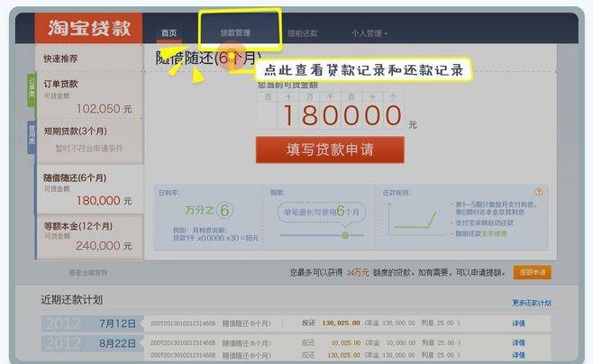Open the 订单贷款 sidebar card

(89, 96)
